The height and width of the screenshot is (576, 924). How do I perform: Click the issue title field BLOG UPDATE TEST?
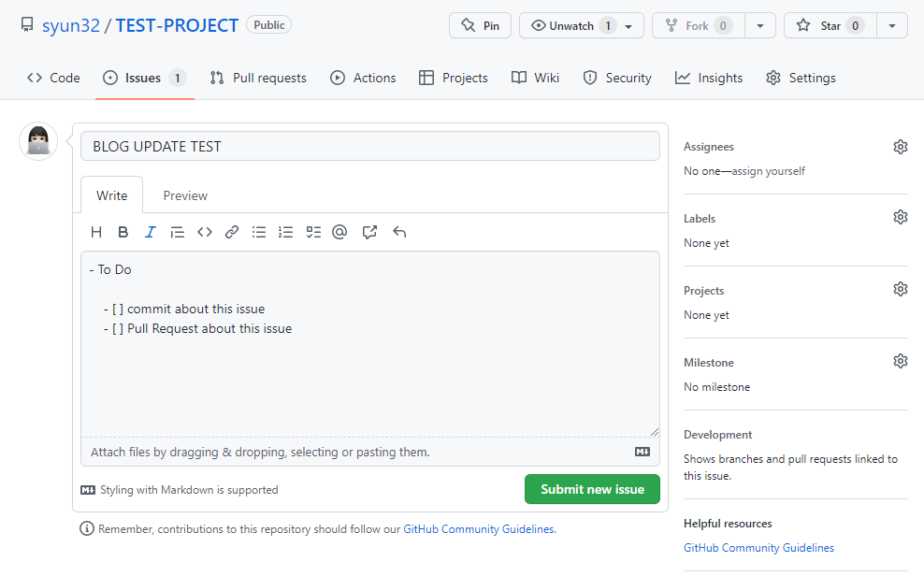click(x=370, y=146)
